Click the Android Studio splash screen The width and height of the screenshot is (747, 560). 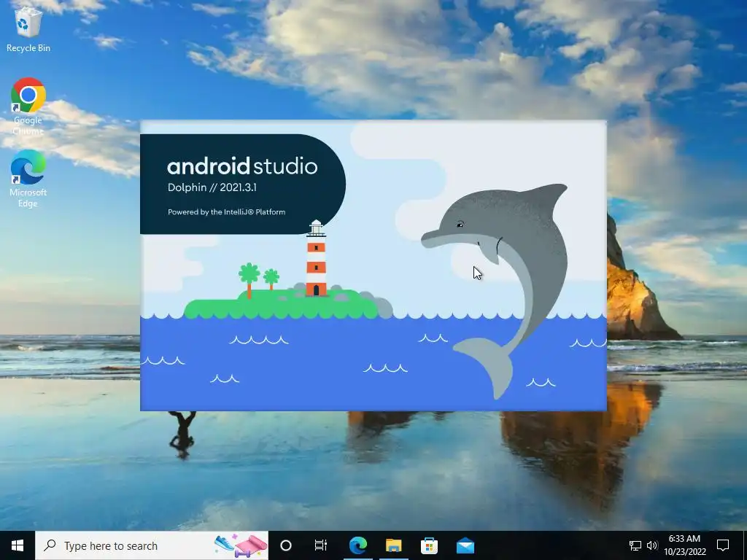[373, 265]
